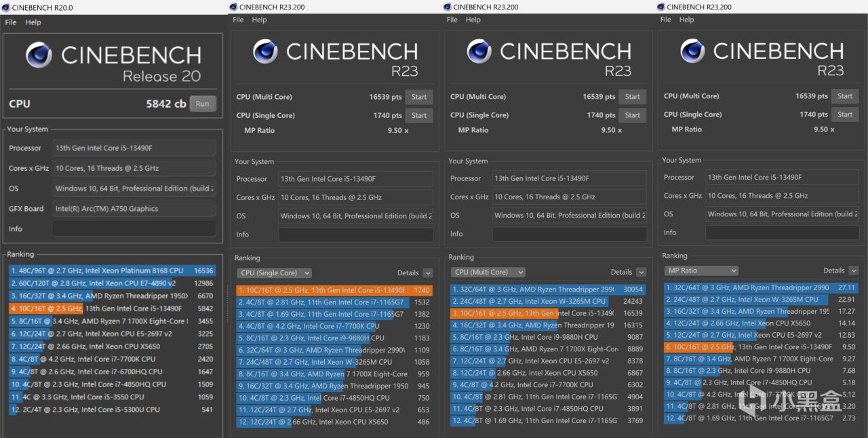
Task: Expand Details arrow in Multi Core ranking panel
Action: click(x=641, y=273)
